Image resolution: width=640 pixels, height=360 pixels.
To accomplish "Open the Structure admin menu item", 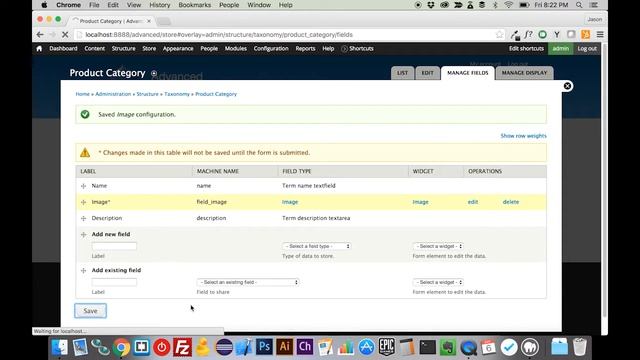I will [x=124, y=49].
